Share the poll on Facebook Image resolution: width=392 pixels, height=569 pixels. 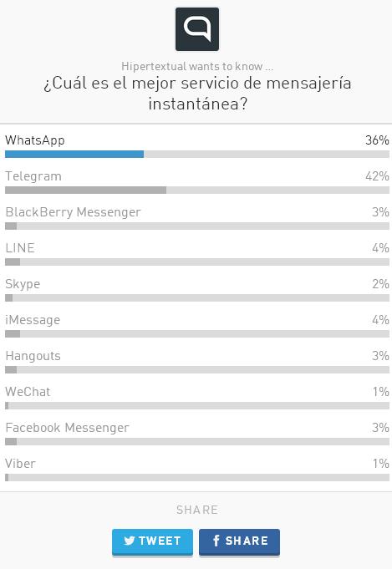[239, 541]
